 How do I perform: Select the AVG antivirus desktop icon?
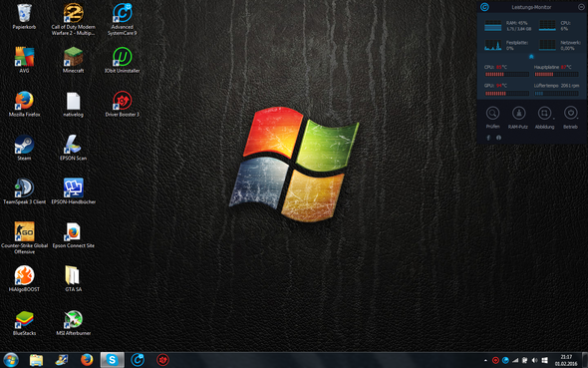(24, 60)
